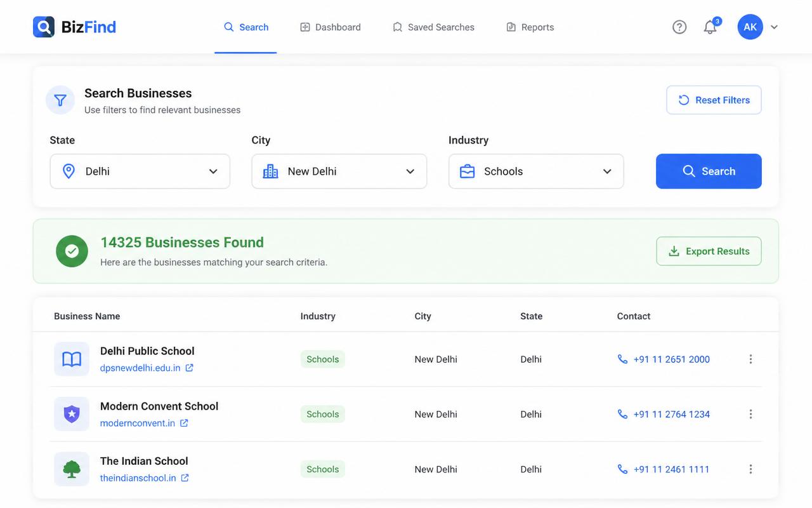Image resolution: width=812 pixels, height=508 pixels.
Task: Click external link icon next to dpsnewdelhi.edu.in
Action: [189, 368]
